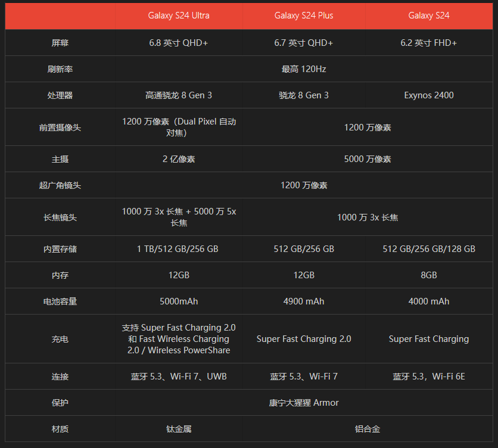
Task: Click the Galaxy S24 Ultra column header
Action: click(x=179, y=15)
